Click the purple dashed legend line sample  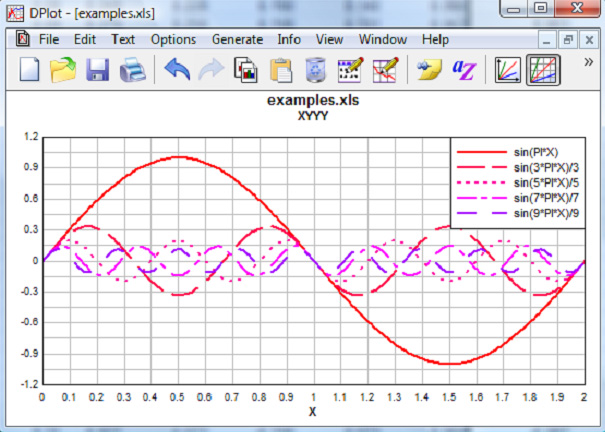[482, 213]
